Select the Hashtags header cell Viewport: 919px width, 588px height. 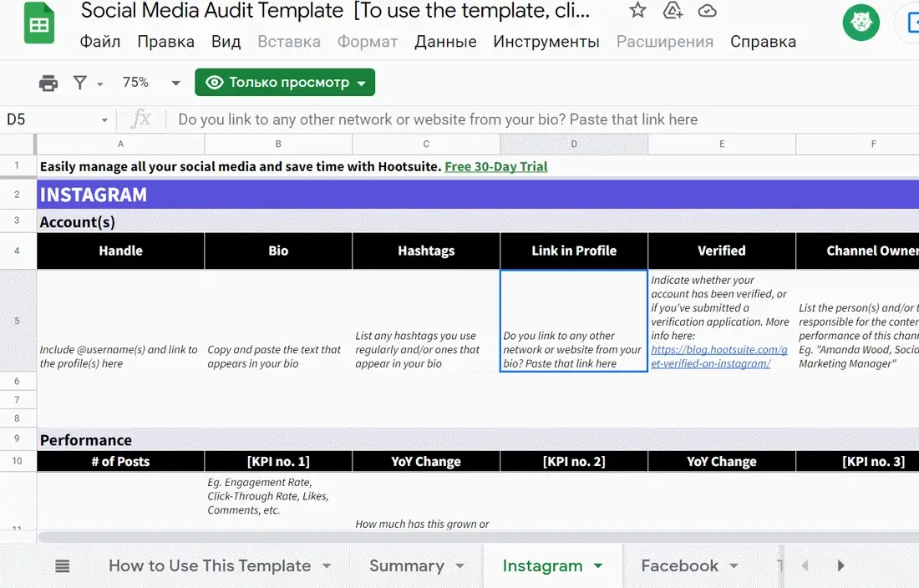(x=426, y=251)
